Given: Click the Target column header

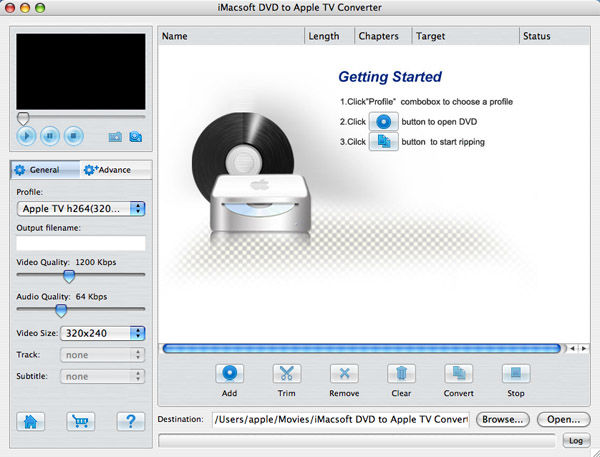Looking at the screenshot, I should click(466, 36).
